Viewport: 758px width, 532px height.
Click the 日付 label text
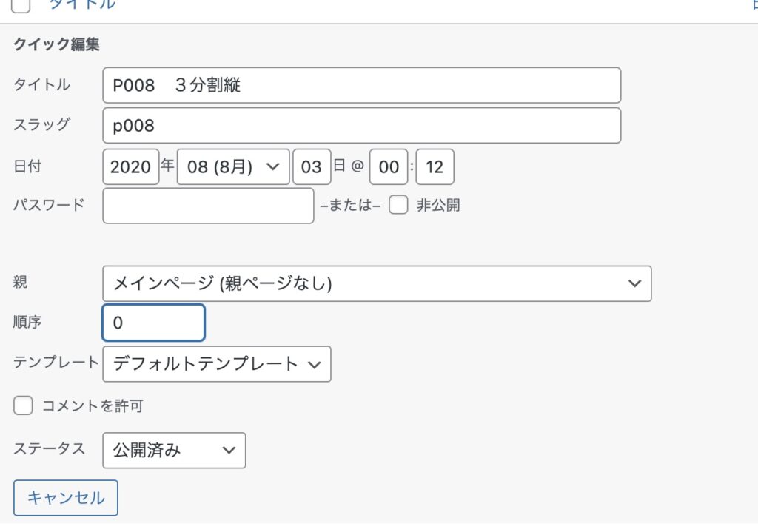(27, 166)
